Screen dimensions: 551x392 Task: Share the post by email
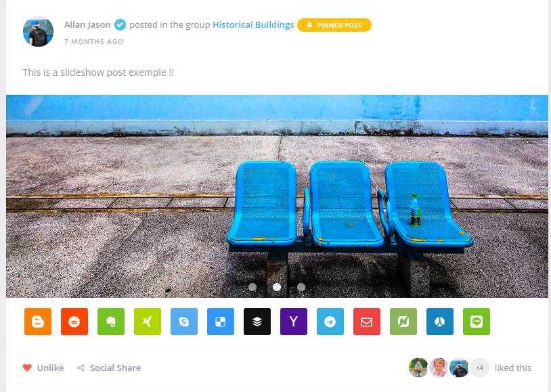(x=367, y=322)
